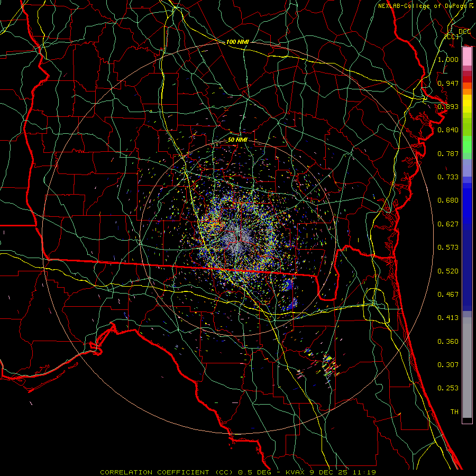This screenshot has height=476, width=476.
Task: Click the 0.467 scale value
Action: click(x=448, y=295)
